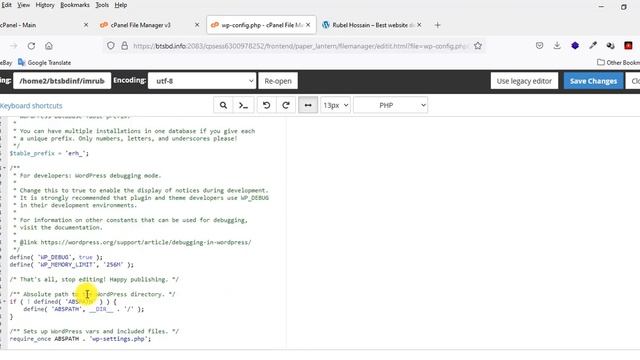Click the Re-open button

pyautogui.click(x=278, y=81)
